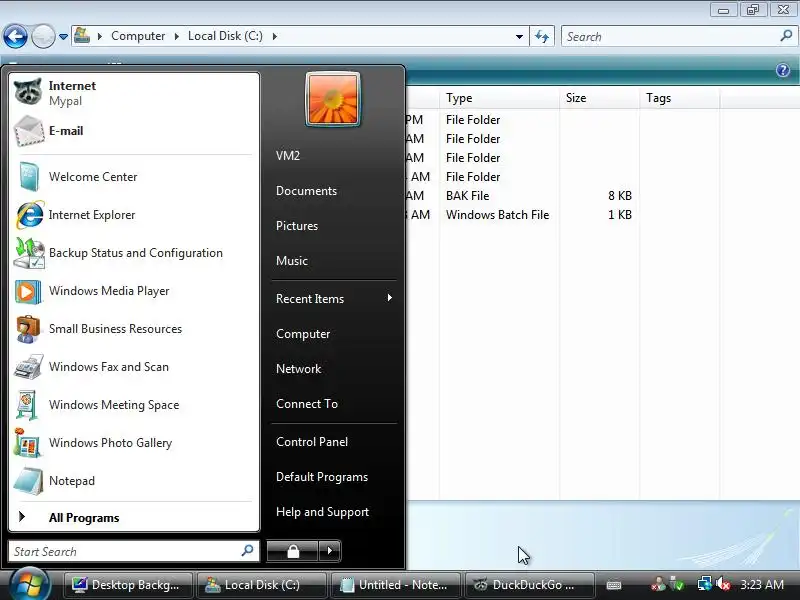Sort by Tags column header
The width and height of the screenshot is (800, 600).
pyautogui.click(x=679, y=98)
